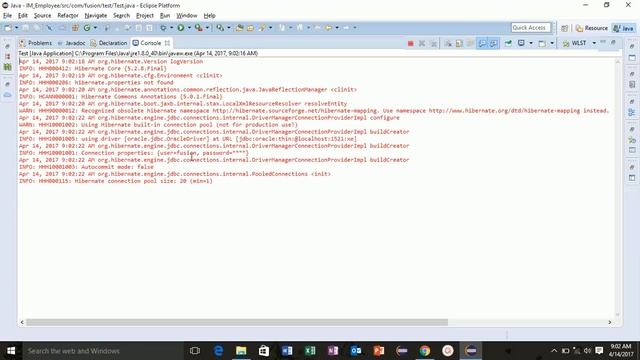Click the Open Type icon
This screenshot has height=360, width=640.
point(239,28)
